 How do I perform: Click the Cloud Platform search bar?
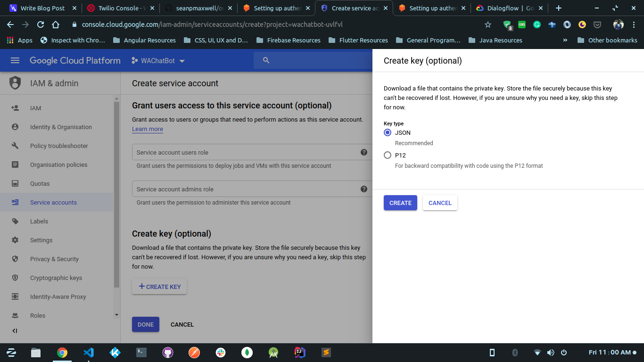point(313,60)
